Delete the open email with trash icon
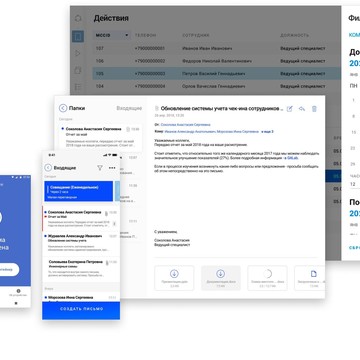 coord(314,109)
